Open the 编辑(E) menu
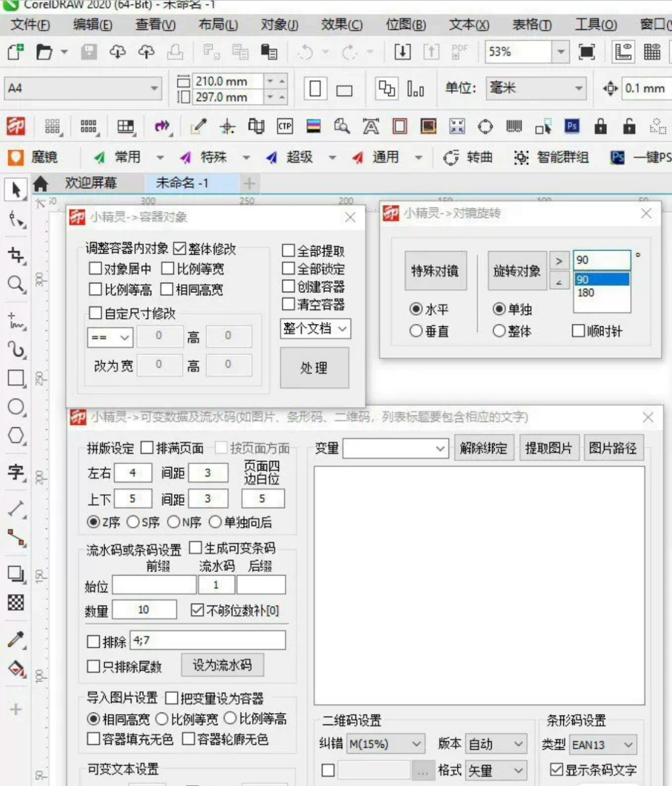This screenshot has height=786, width=672. [92, 25]
